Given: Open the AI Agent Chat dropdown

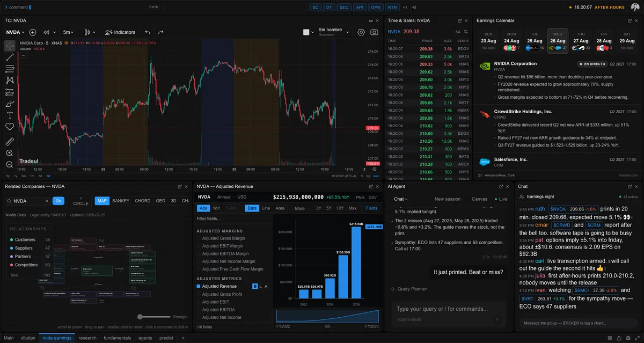Looking at the screenshot, I should pos(401,199).
